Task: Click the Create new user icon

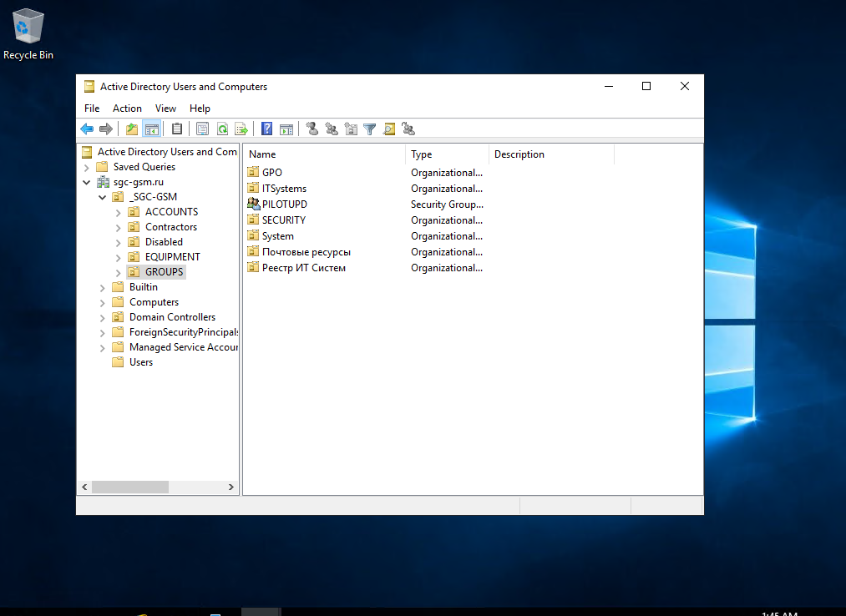Action: 312,129
